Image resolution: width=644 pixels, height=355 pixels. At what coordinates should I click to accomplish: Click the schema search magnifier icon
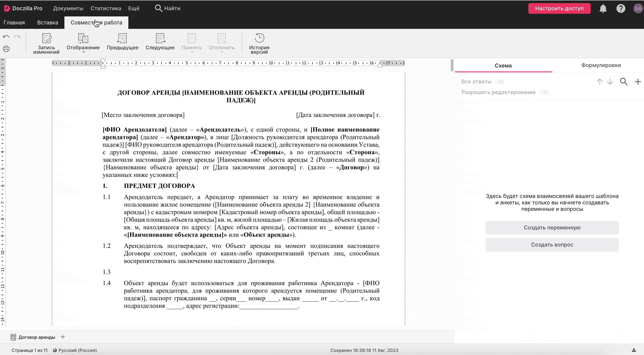(x=624, y=81)
